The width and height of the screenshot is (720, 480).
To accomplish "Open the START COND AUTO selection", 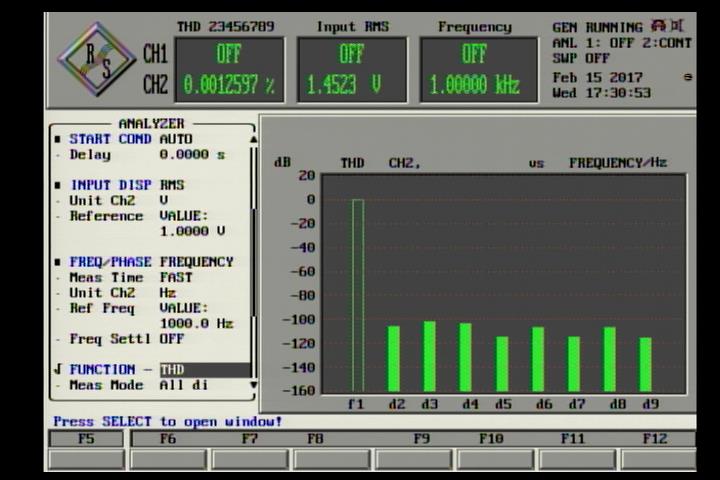I will (x=176, y=139).
